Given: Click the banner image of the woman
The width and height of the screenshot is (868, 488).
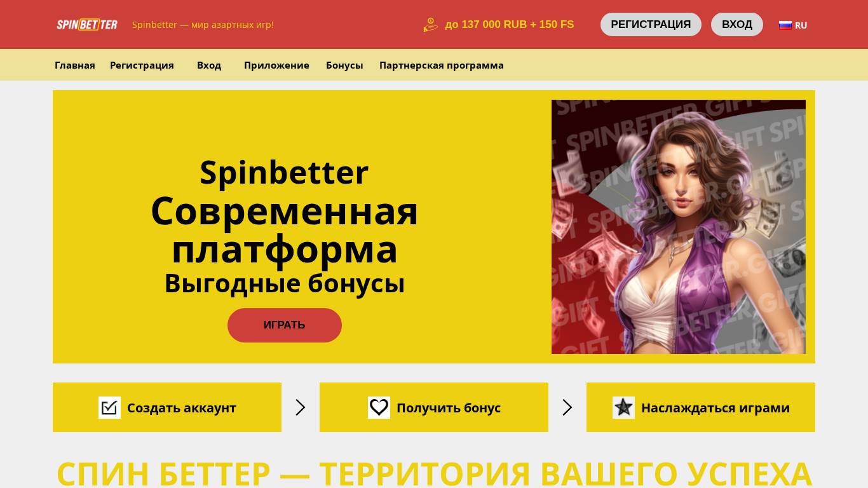Looking at the screenshot, I should [679, 227].
